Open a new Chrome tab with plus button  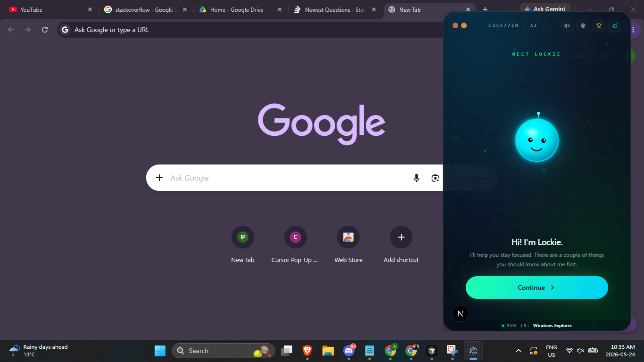(485, 9)
